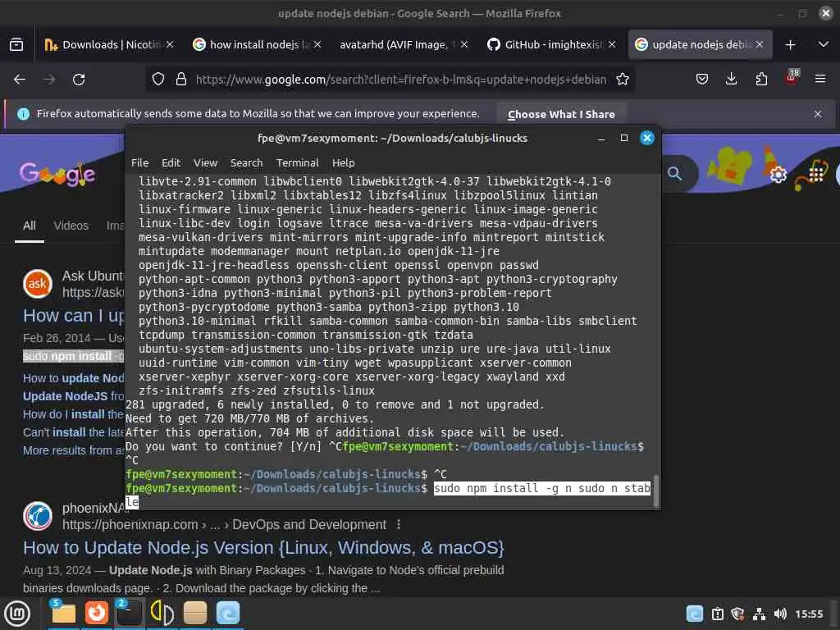Open the Linux Mint start menu
The height and width of the screenshot is (630, 840).
[17, 614]
